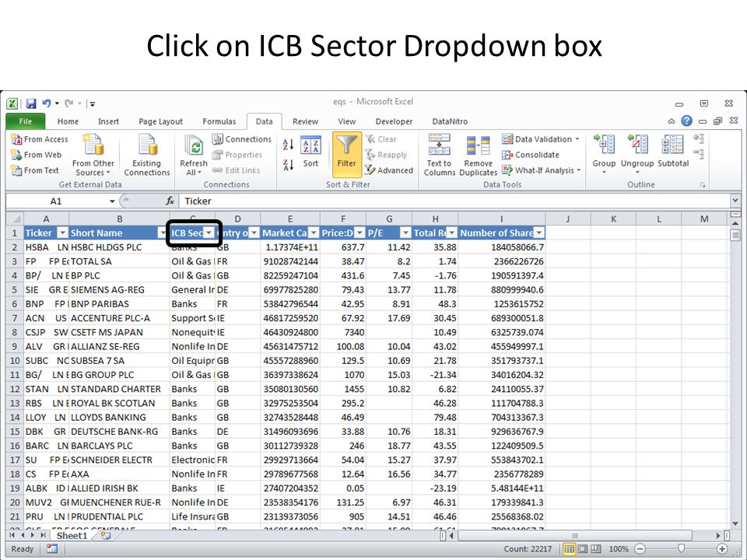Switch to Page Break Preview in status bar
747x560 pixels.
(x=596, y=549)
